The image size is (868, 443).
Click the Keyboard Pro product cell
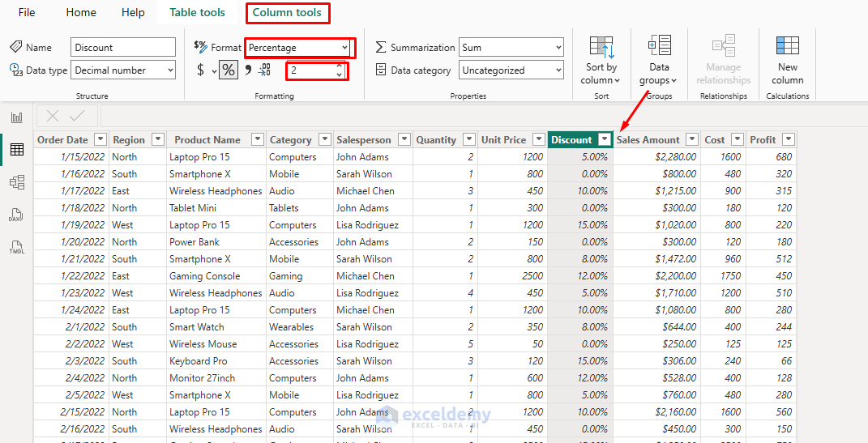[216, 361]
